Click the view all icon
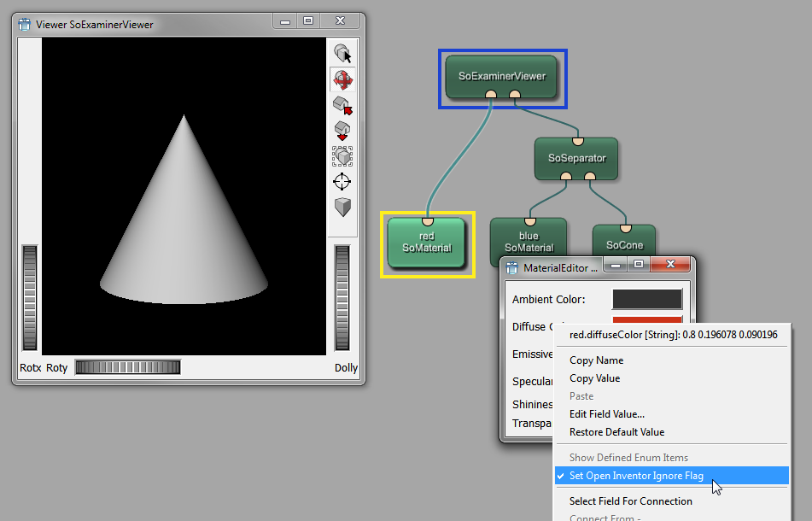The height and width of the screenshot is (521, 812). click(x=342, y=155)
